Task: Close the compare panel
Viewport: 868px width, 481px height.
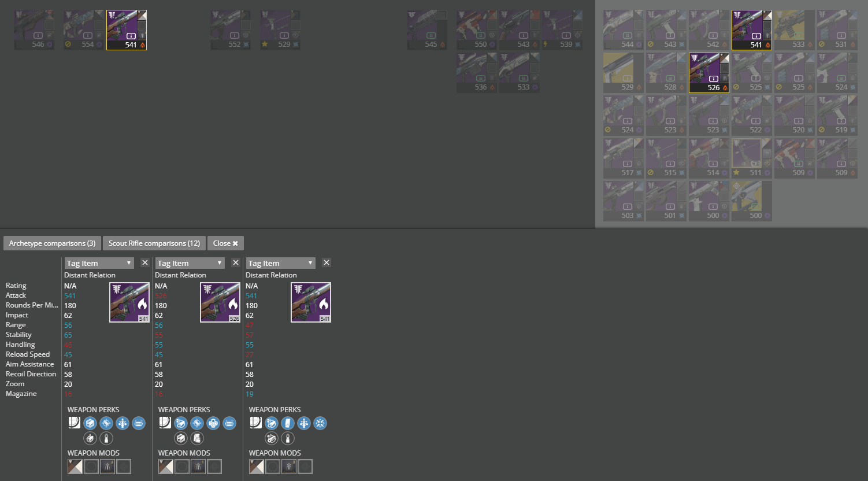Action: coord(225,243)
